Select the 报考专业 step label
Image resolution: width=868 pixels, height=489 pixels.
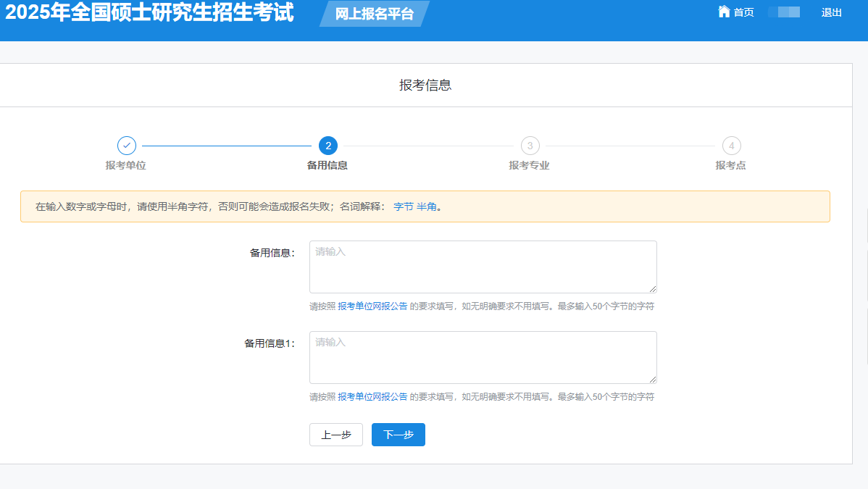click(529, 165)
